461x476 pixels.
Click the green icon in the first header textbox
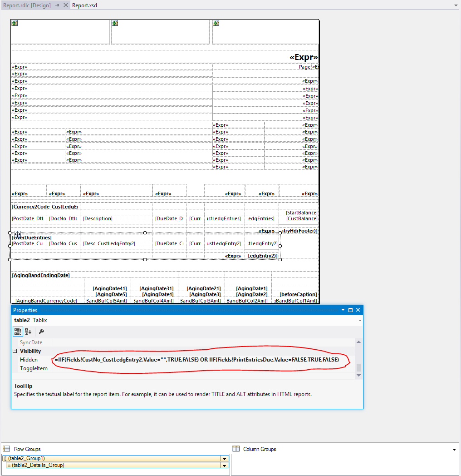tap(14, 22)
